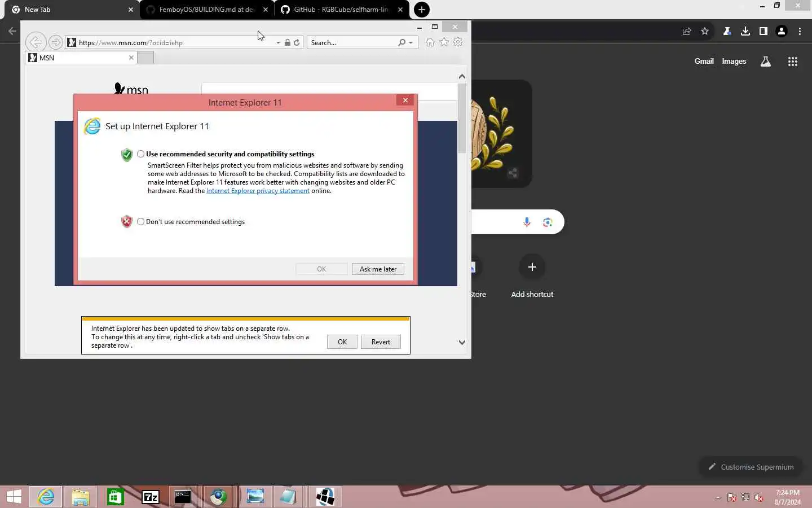Click Customise Supermium button
The width and height of the screenshot is (812, 508).
click(751, 467)
